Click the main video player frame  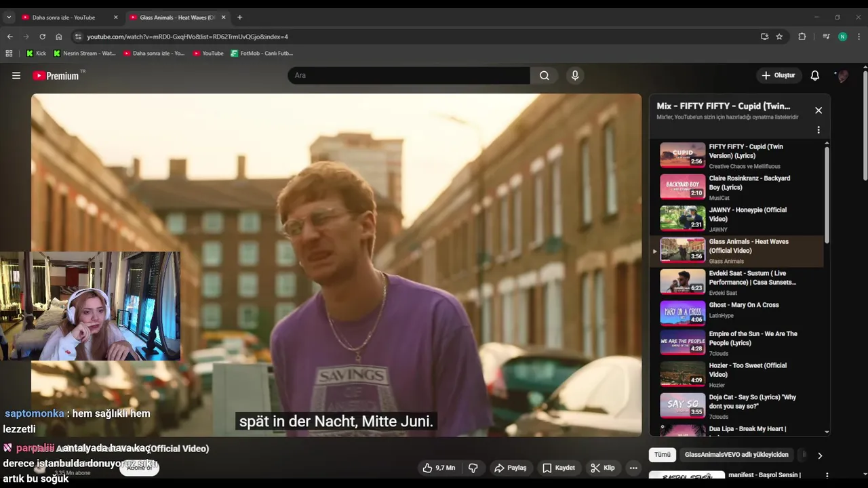click(336, 265)
